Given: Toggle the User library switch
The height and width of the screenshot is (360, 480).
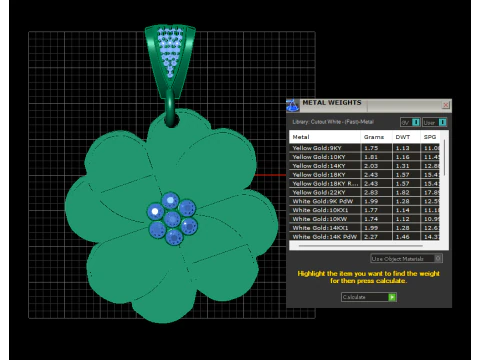Looking at the screenshot, I should 435,122.
